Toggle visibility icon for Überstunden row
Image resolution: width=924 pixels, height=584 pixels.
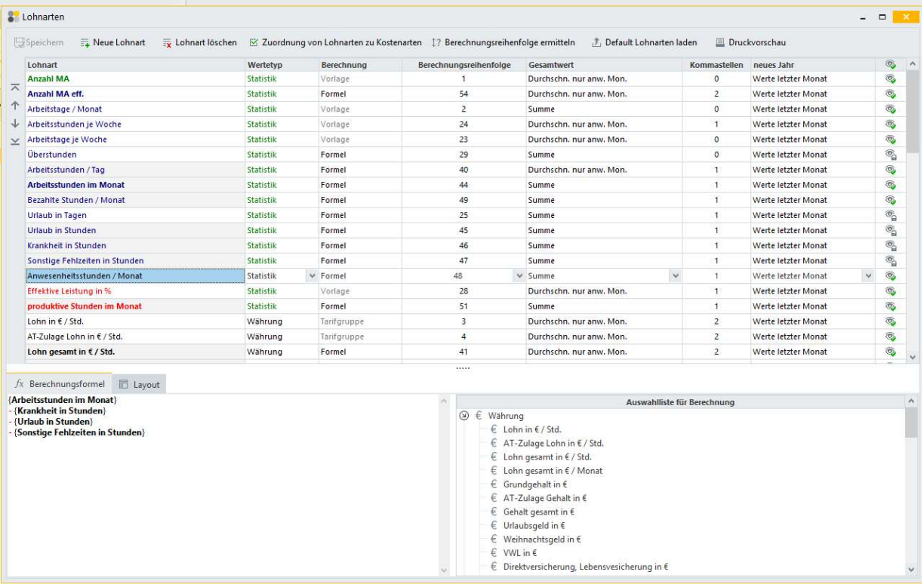coord(891,155)
